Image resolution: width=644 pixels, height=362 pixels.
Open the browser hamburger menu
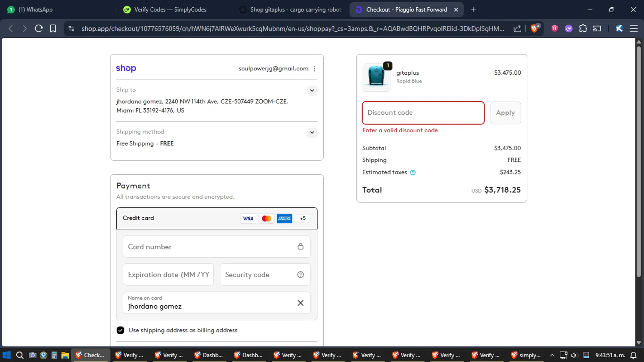tap(634, 28)
